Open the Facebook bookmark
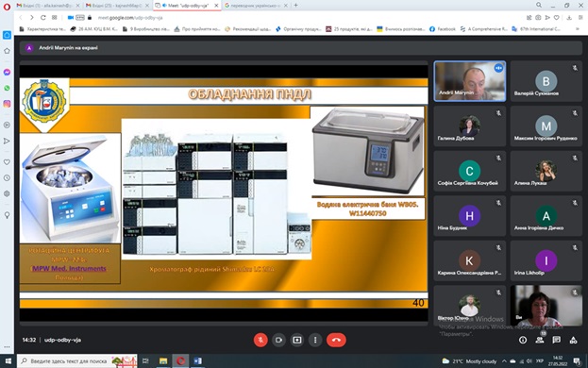This screenshot has width=588, height=368. click(443, 29)
